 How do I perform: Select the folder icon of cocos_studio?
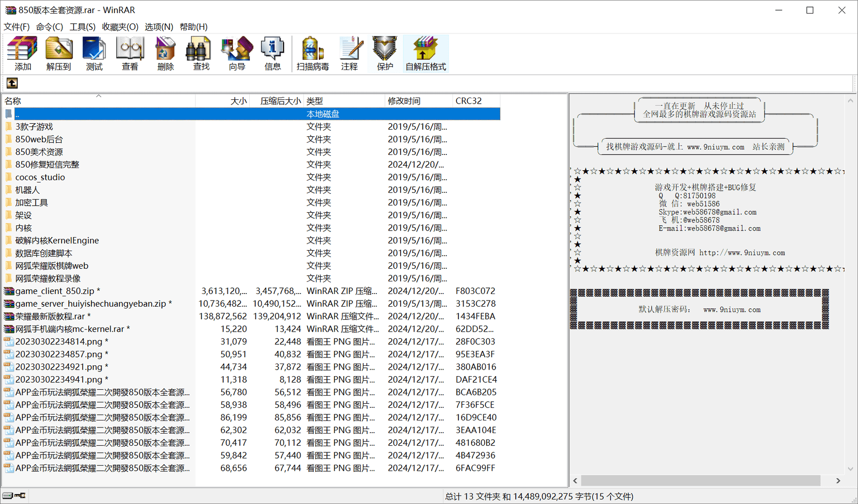click(x=9, y=177)
